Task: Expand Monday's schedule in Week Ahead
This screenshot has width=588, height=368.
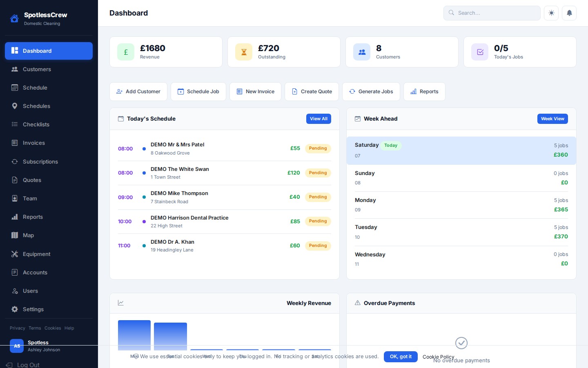Action: [x=461, y=205]
